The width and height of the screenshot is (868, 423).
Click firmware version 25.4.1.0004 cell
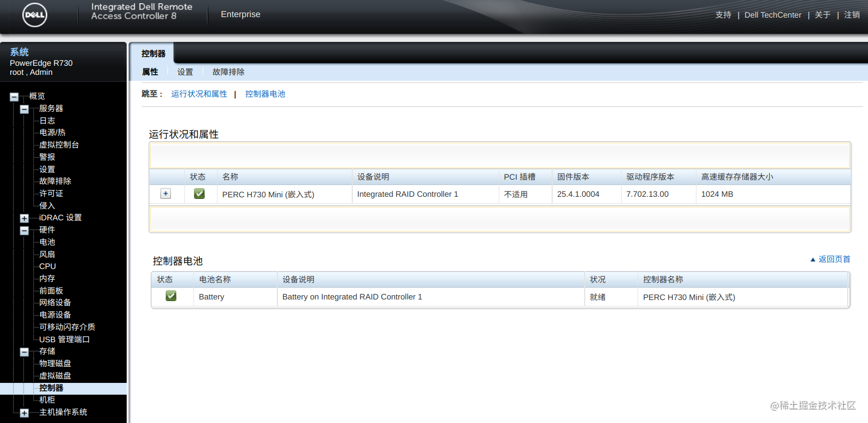(578, 194)
